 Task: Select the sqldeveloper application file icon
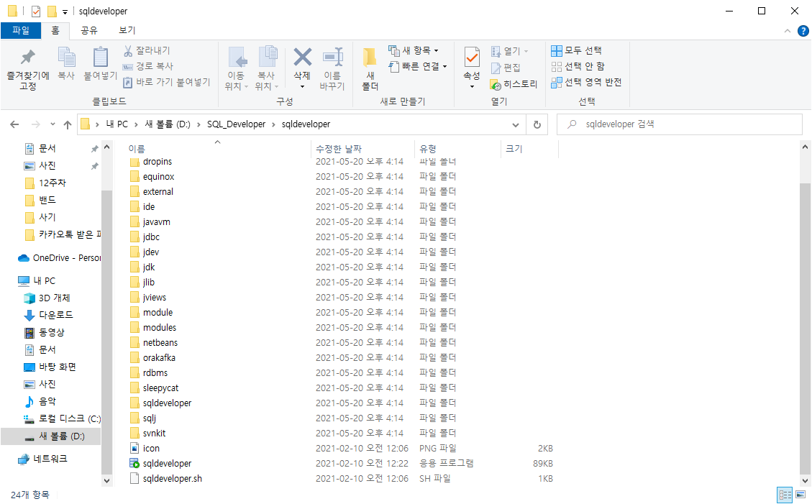tap(134, 463)
